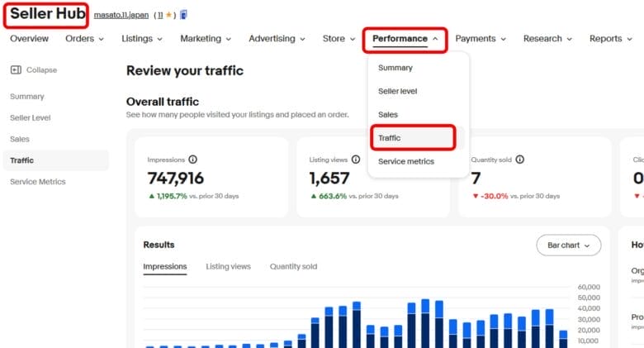
Task: Expand the Listings menu
Action: point(141,39)
